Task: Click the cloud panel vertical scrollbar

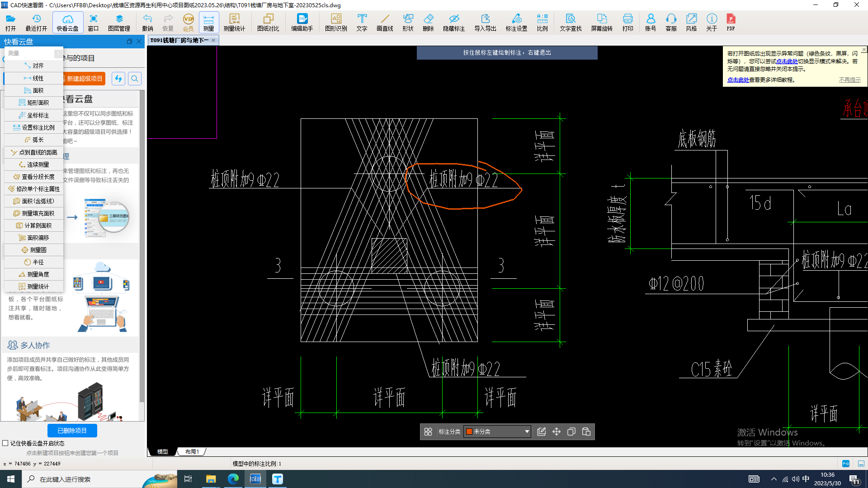Action: 142,246
